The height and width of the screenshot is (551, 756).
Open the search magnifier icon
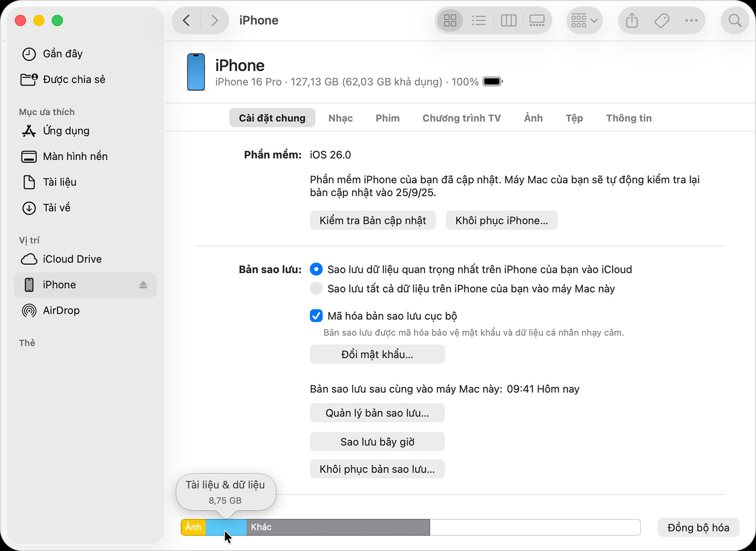(735, 21)
